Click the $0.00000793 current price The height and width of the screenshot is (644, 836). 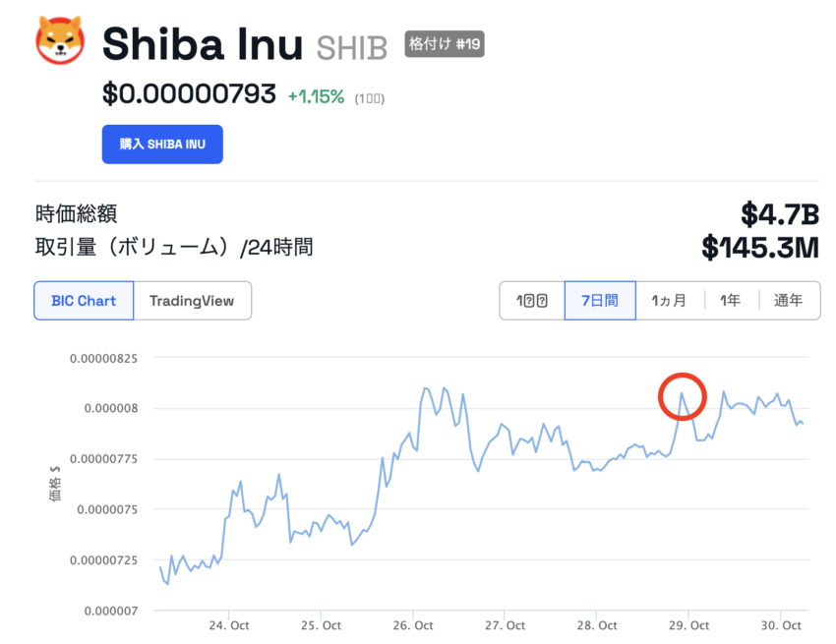[x=189, y=93]
